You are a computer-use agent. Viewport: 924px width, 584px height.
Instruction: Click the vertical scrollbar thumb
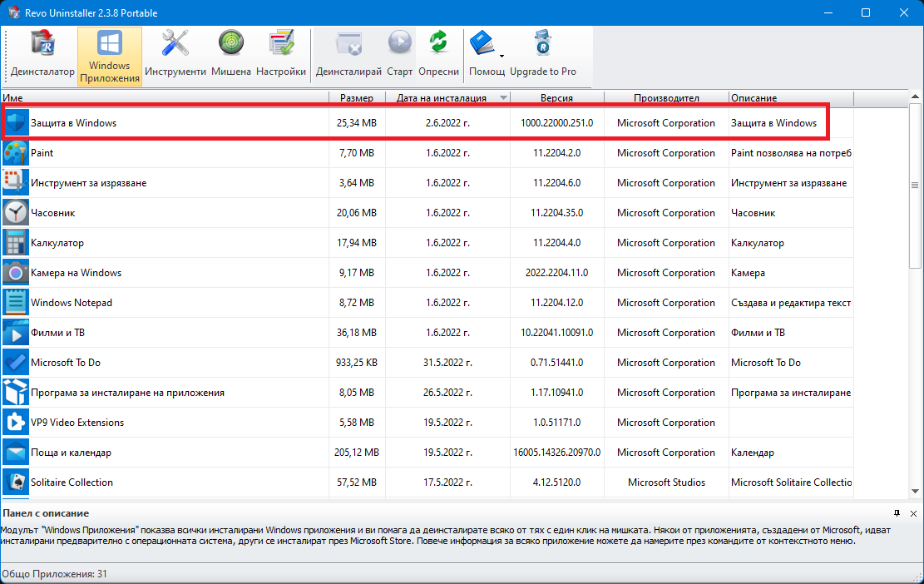pos(915,185)
